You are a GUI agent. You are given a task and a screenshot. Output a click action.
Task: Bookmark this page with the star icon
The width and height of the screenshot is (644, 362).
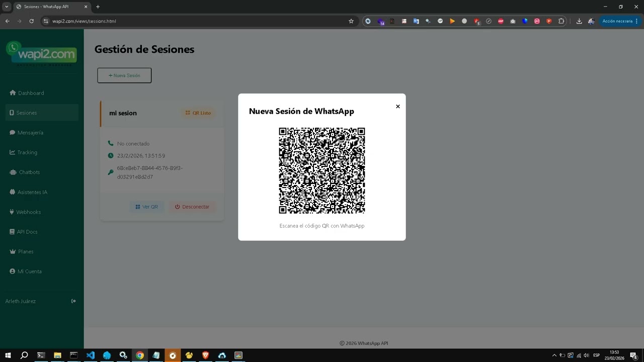tap(351, 21)
